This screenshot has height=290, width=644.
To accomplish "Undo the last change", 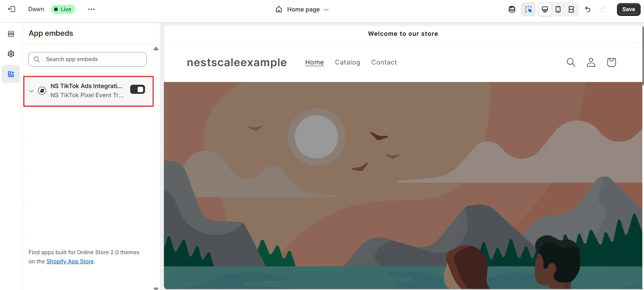I will point(588,9).
